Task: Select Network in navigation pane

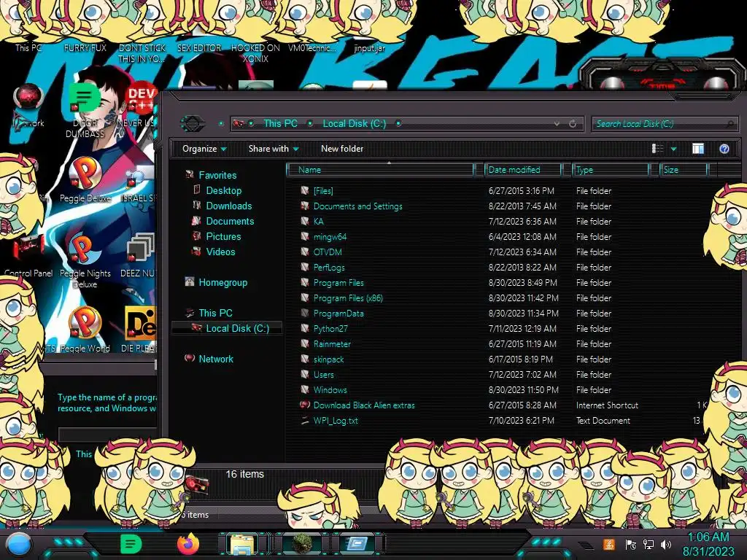Action: (x=216, y=359)
